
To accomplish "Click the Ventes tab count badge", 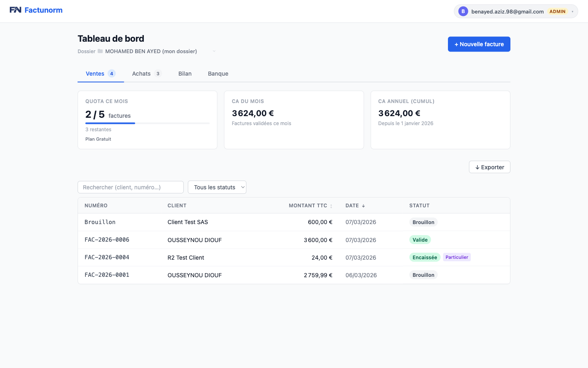I will [x=111, y=74].
